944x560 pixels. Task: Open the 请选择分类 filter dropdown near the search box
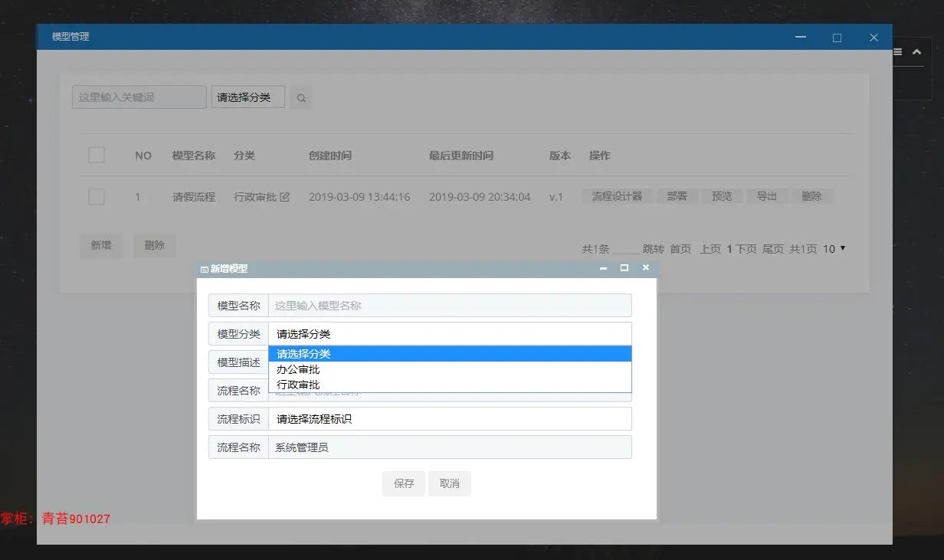(247, 97)
